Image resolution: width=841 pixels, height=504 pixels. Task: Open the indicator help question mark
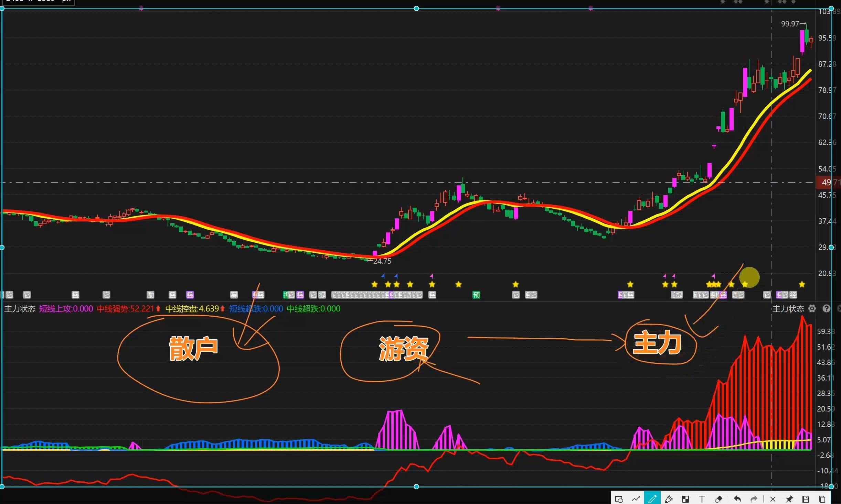pos(827,308)
